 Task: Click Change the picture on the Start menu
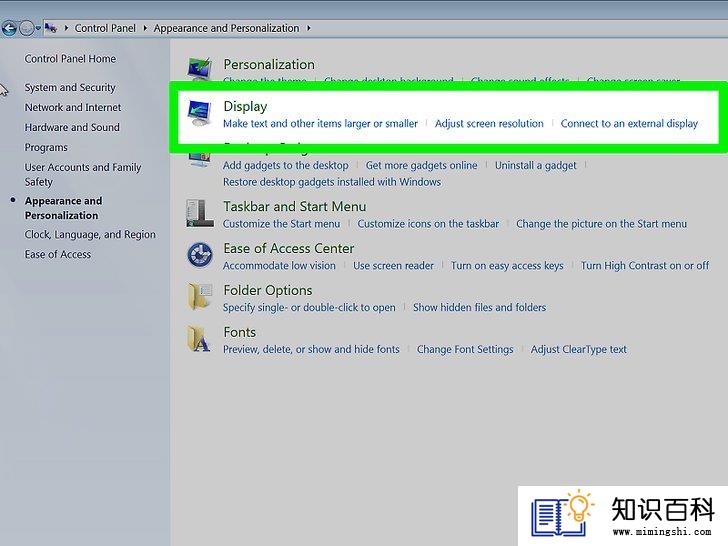pyautogui.click(x=601, y=224)
